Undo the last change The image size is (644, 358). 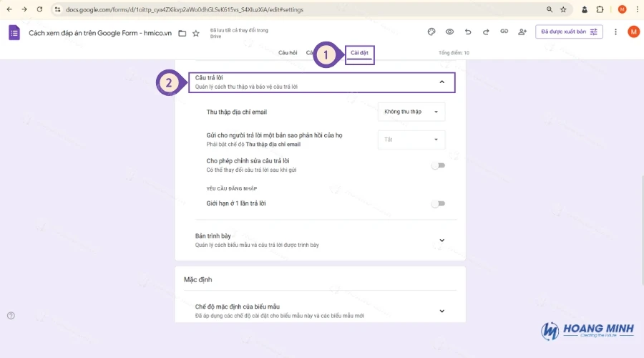pyautogui.click(x=468, y=32)
